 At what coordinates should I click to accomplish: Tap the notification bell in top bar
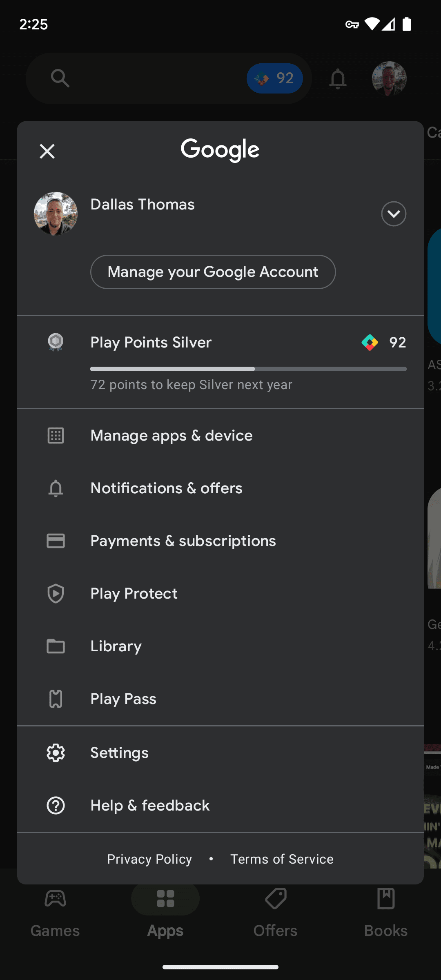tap(338, 78)
